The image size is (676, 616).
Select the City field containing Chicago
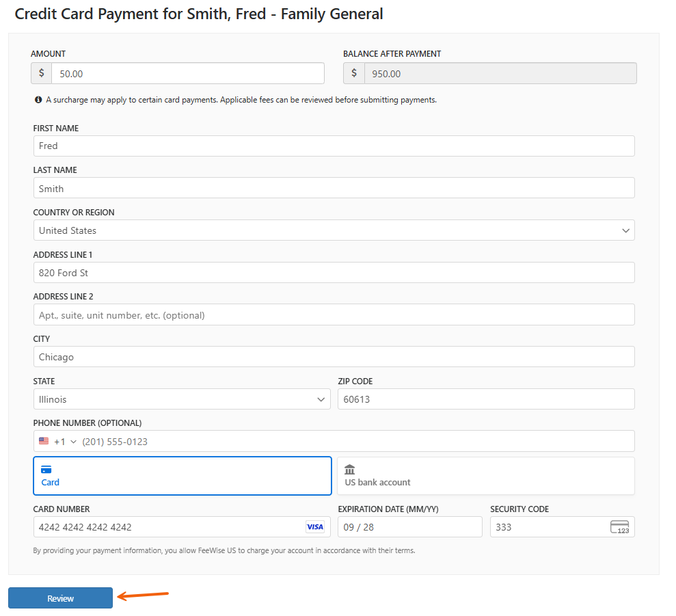[334, 357]
